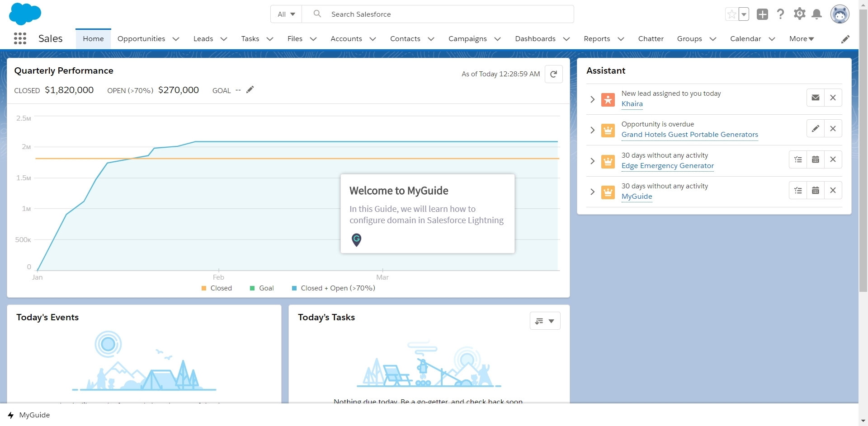Click the MyGuide pin icon in popup

(357, 239)
